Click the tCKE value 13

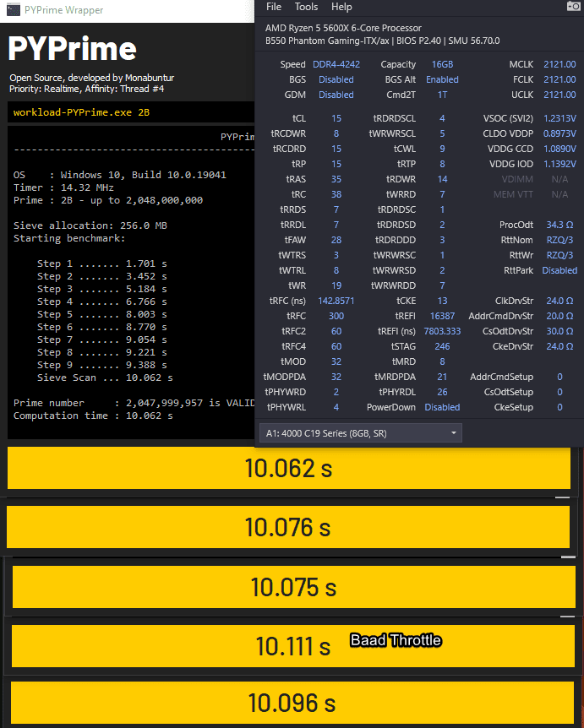tap(442, 301)
